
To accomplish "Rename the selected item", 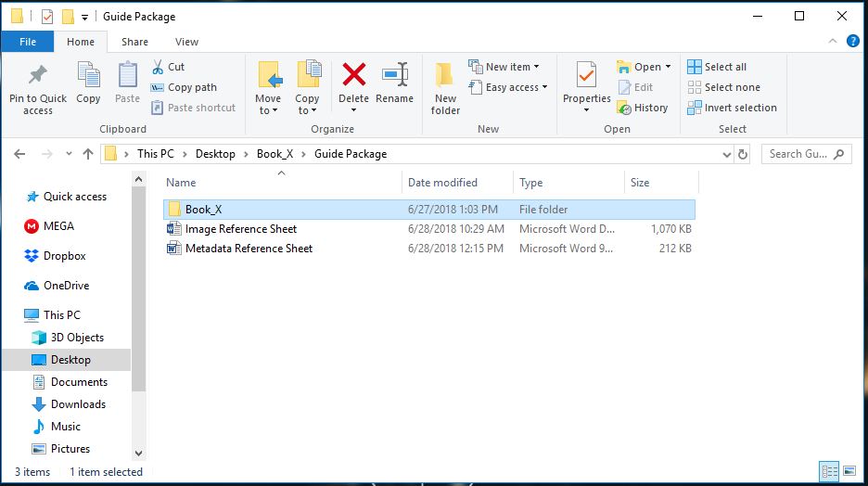I will coord(395,83).
